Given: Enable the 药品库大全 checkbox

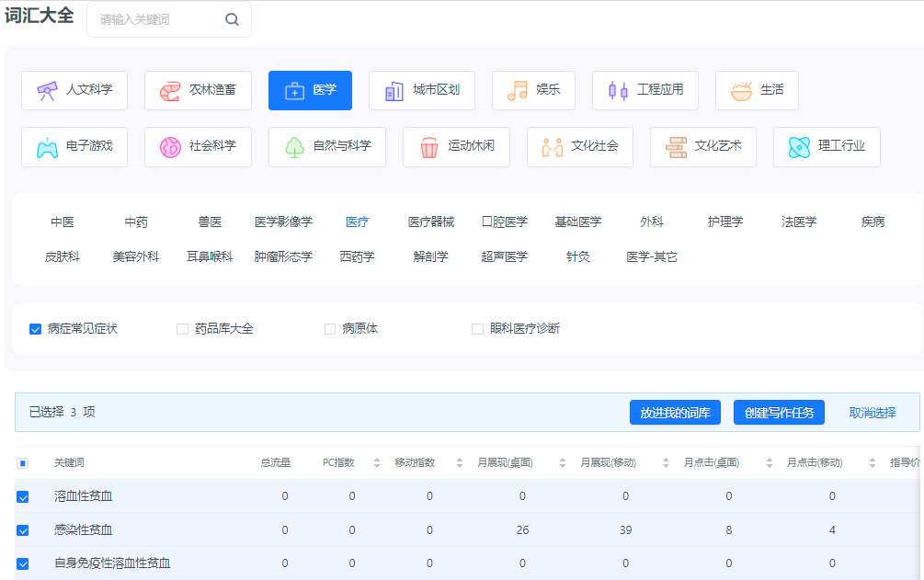Looking at the screenshot, I should pos(181,327).
